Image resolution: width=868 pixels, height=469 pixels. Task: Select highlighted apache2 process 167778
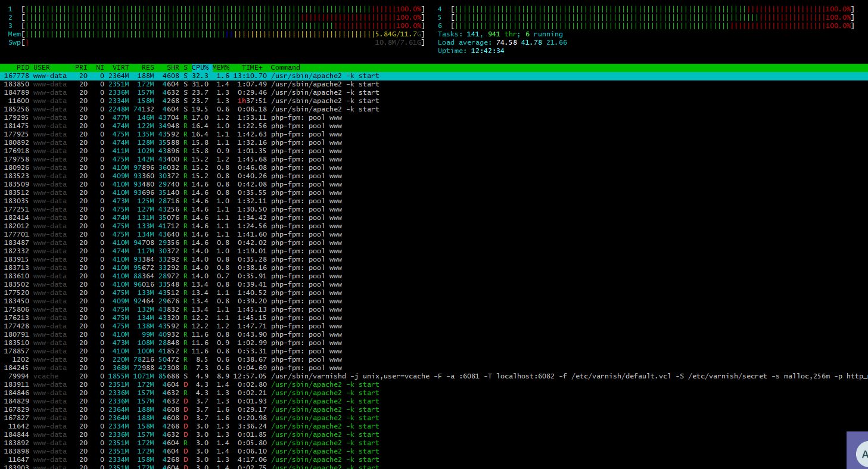coord(434,76)
